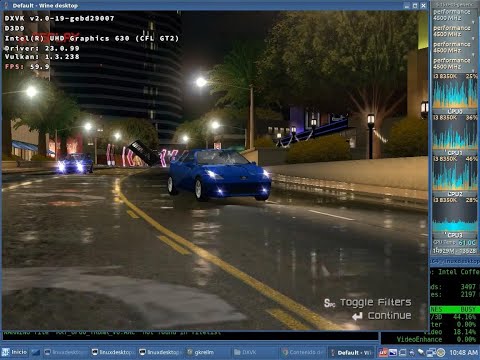480x360 pixels.
Task: Click 'Intel(R) UHD Graphics 630' HUD line
Action: [92, 38]
